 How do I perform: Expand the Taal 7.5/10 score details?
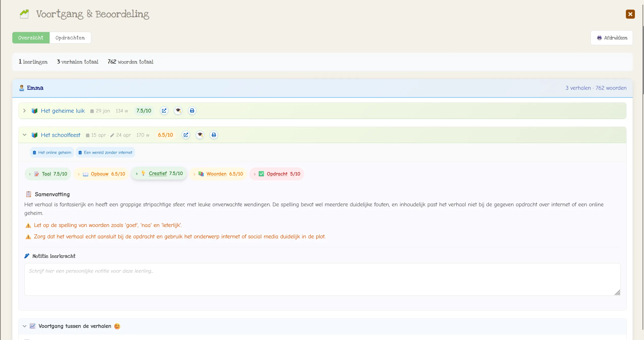pyautogui.click(x=48, y=174)
